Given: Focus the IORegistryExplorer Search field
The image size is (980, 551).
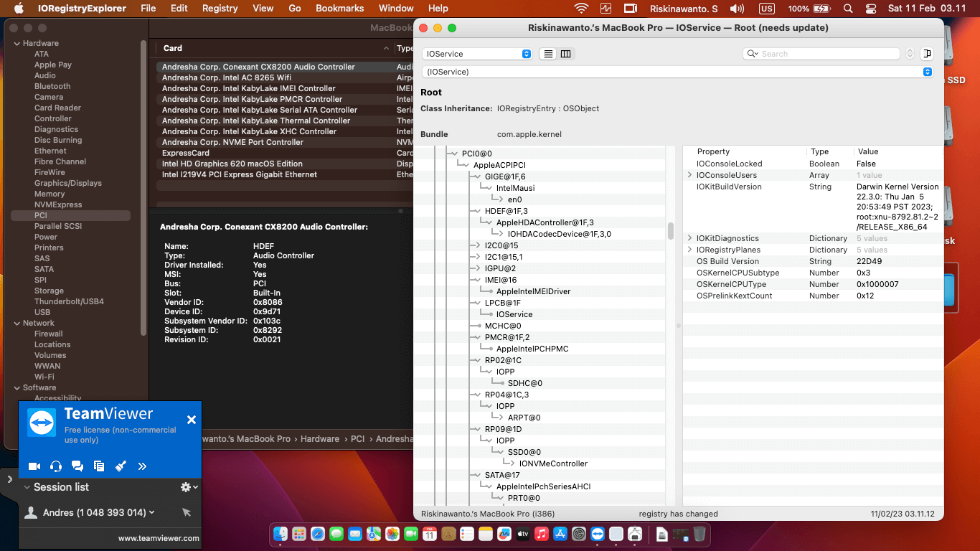Looking at the screenshot, I should coord(821,54).
